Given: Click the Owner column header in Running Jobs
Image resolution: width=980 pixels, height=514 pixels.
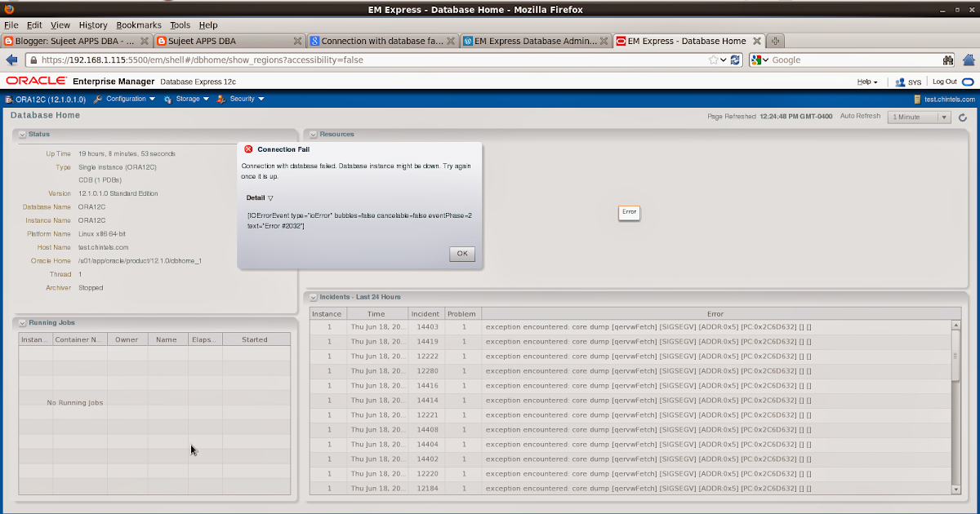Looking at the screenshot, I should 127,339.
